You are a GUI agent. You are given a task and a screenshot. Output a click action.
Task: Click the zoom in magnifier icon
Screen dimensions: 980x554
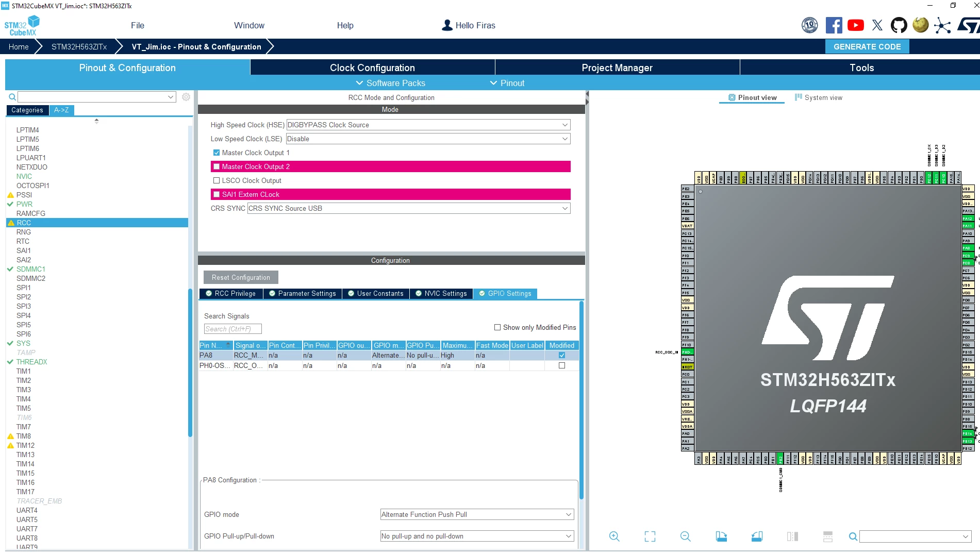coord(614,536)
